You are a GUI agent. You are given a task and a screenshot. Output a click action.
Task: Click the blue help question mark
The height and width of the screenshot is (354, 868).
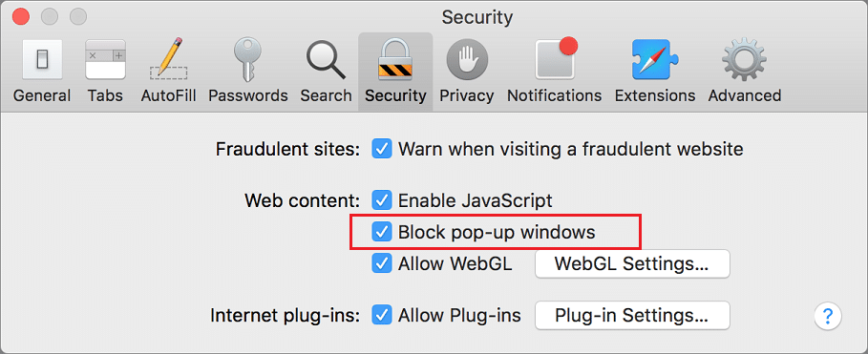[828, 317]
